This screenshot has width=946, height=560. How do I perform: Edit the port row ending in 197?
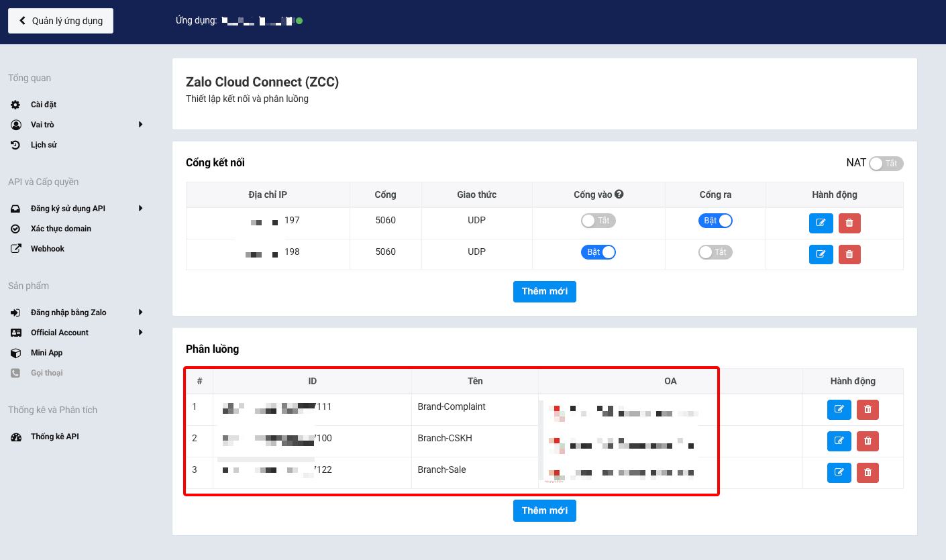point(821,223)
